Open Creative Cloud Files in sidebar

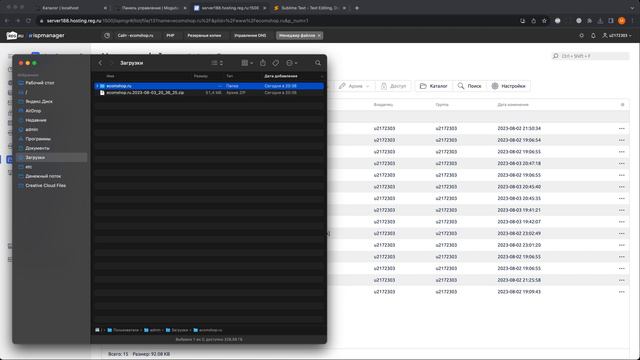tap(45, 186)
